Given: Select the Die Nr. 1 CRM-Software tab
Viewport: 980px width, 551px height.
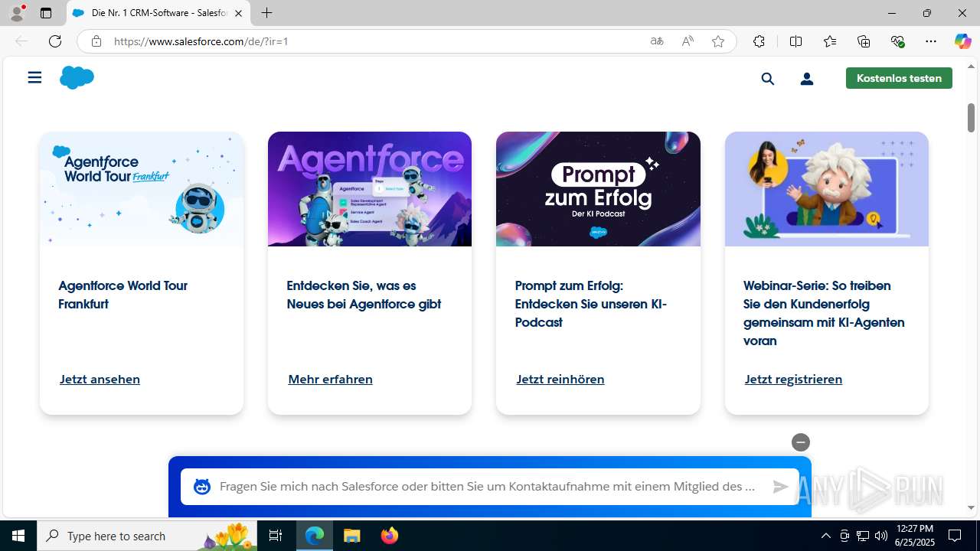Looking at the screenshot, I should [x=158, y=13].
